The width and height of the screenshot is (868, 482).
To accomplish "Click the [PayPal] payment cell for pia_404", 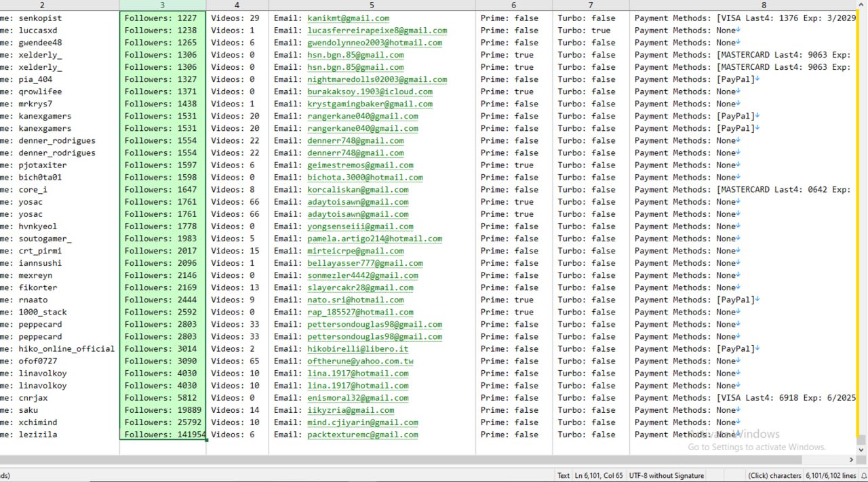I will point(744,79).
